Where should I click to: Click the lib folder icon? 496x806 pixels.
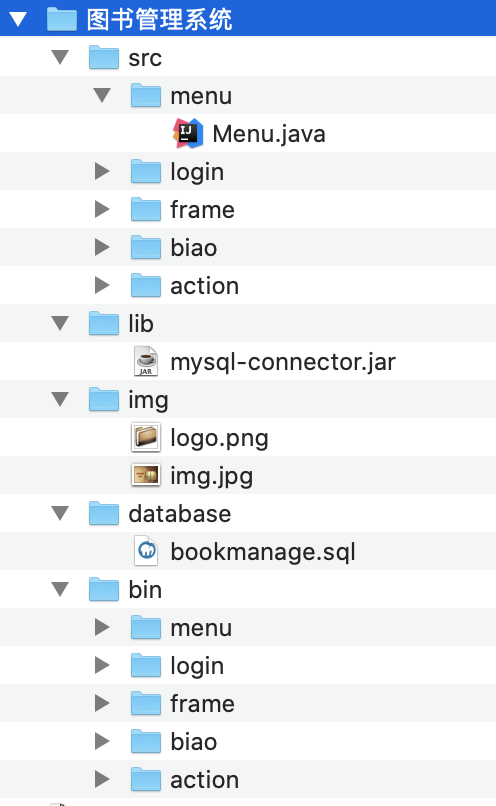[104, 323]
